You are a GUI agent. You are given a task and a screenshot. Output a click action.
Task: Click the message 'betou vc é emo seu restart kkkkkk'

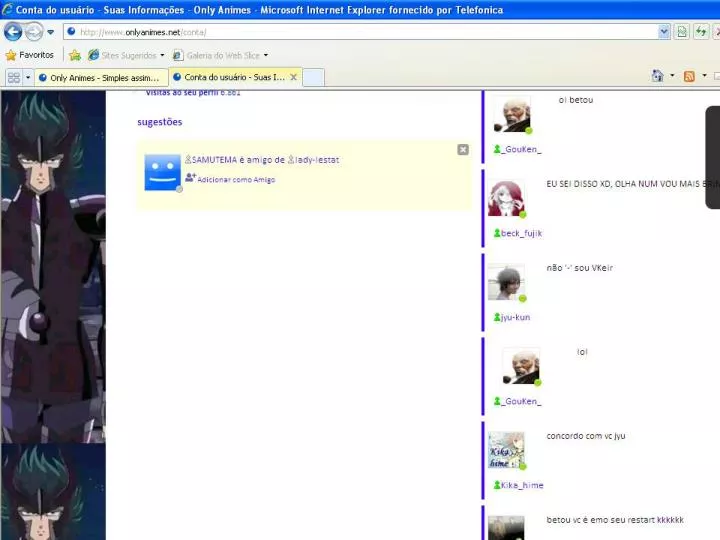click(615, 520)
